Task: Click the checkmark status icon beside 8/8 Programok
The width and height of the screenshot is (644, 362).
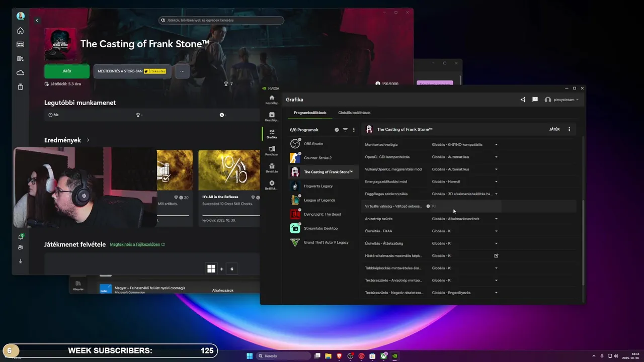Action: coord(337,130)
